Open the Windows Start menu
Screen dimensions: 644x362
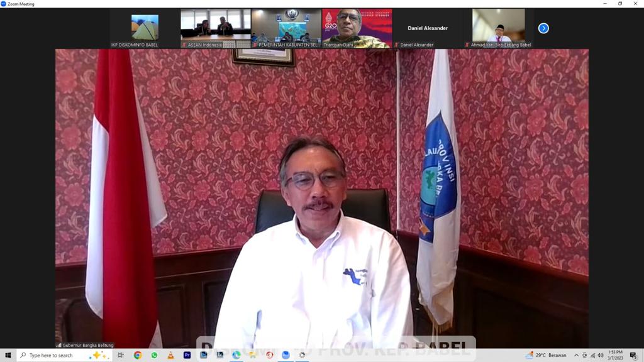8,355
